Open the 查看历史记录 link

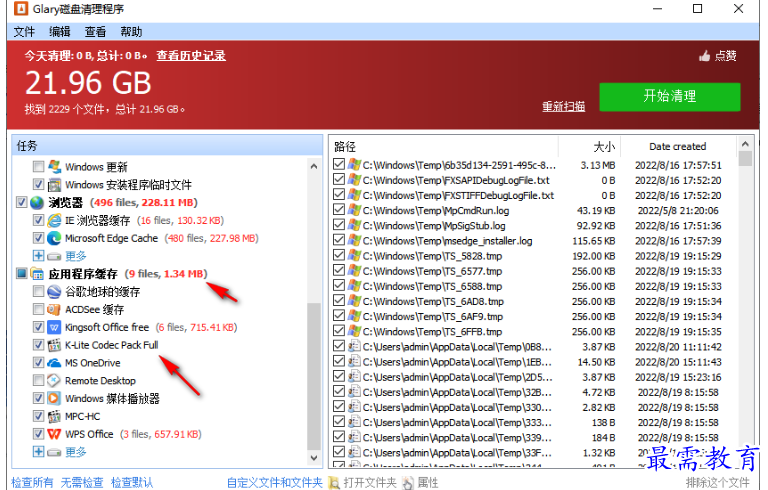click(x=191, y=56)
